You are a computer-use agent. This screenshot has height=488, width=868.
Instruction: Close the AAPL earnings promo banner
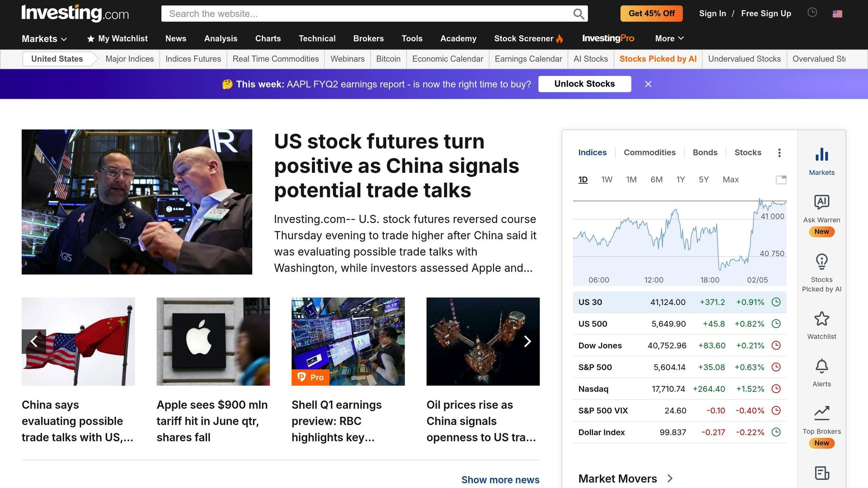coord(648,84)
